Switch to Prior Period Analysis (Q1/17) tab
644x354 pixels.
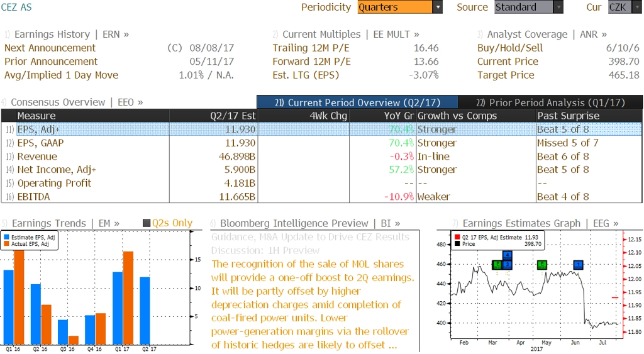point(550,102)
